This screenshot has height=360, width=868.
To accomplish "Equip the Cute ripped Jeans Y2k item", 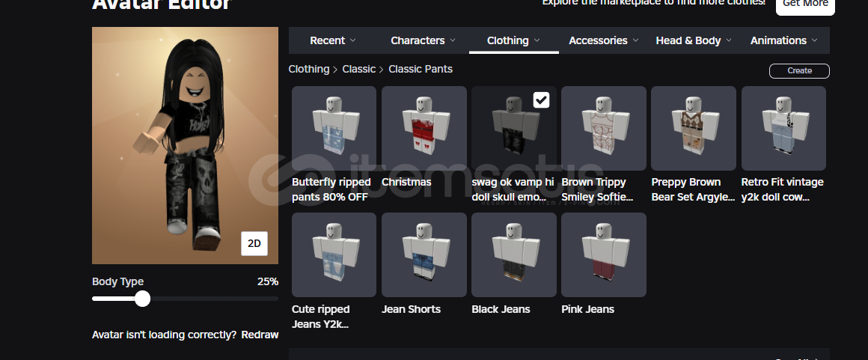I will coord(334,254).
